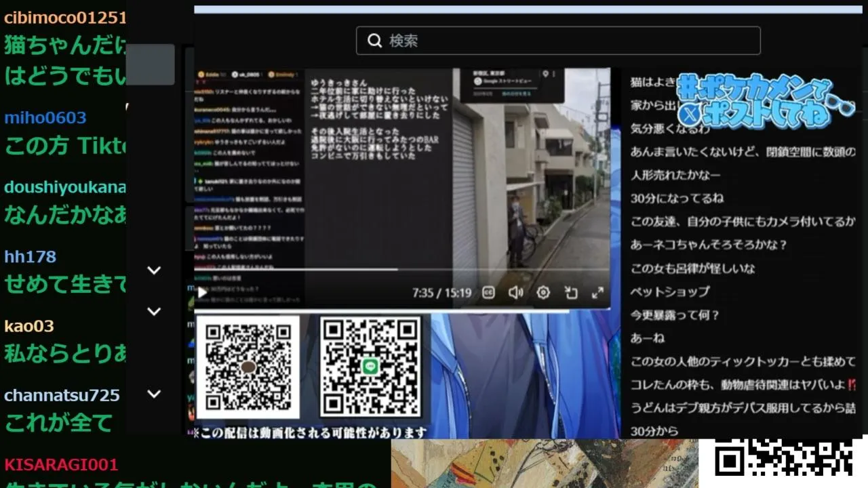Open the kao03 username
This screenshot has width=868, height=488.
(29, 325)
